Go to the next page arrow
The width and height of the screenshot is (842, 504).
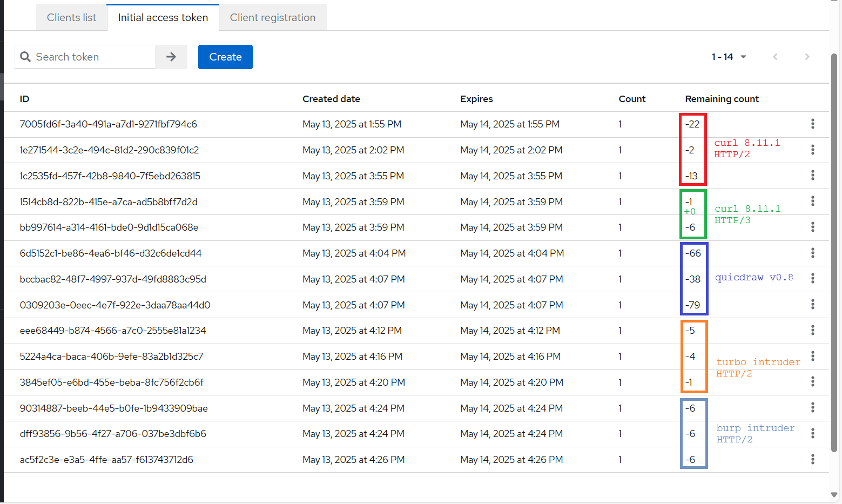807,57
